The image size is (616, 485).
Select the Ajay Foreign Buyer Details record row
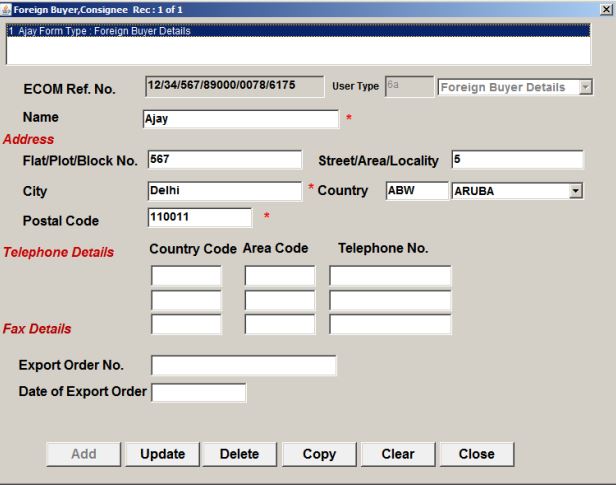tap(298, 31)
